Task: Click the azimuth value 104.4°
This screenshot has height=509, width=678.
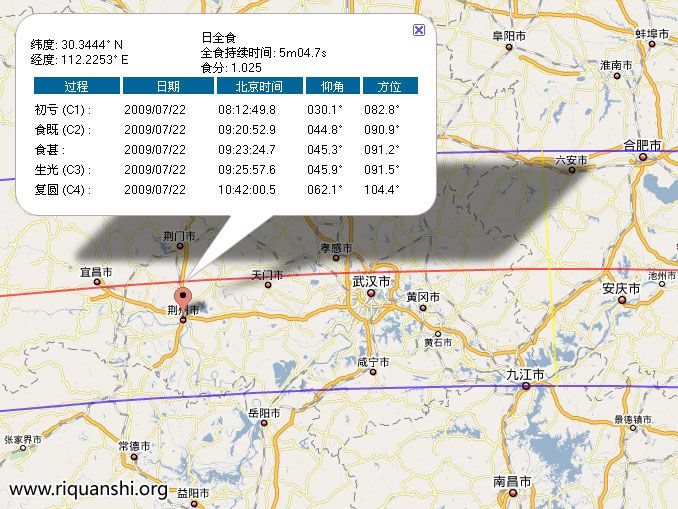Action: (382, 189)
